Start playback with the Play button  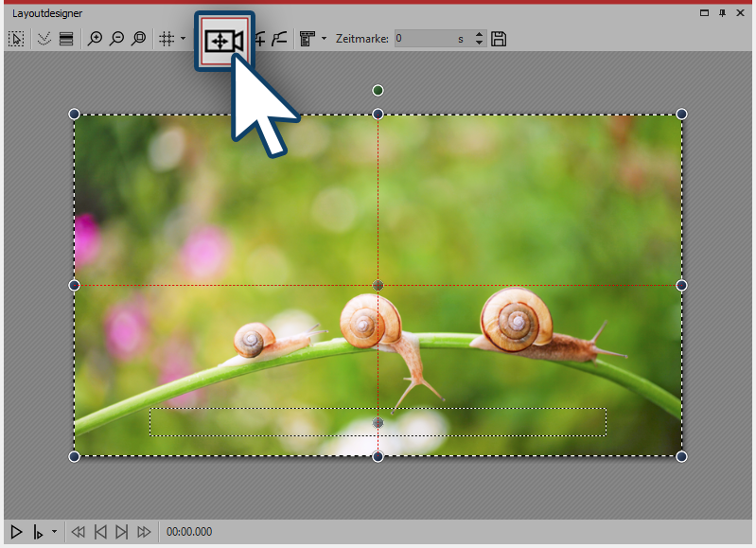(x=16, y=532)
